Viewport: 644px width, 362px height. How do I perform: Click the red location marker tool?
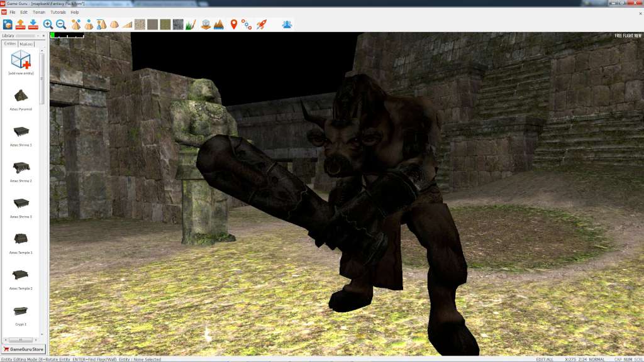click(x=233, y=23)
